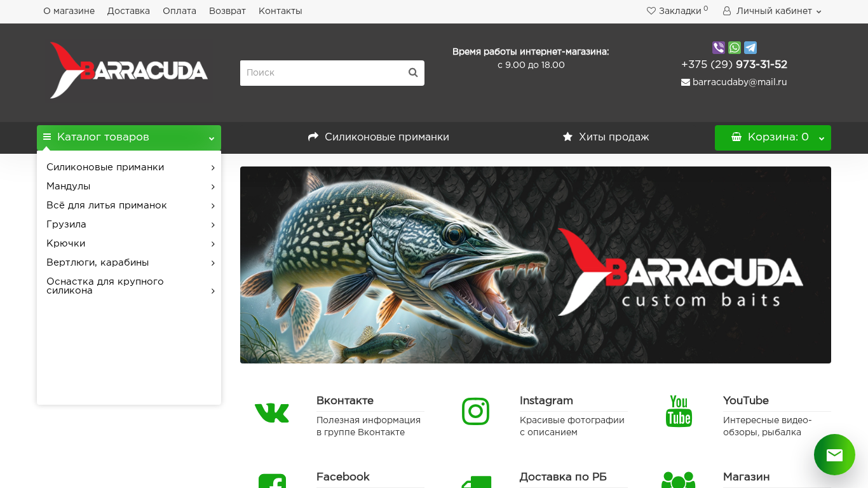Image resolution: width=868 pixels, height=488 pixels.
Task: Open YouTube heading link
Action: pyautogui.click(x=746, y=400)
